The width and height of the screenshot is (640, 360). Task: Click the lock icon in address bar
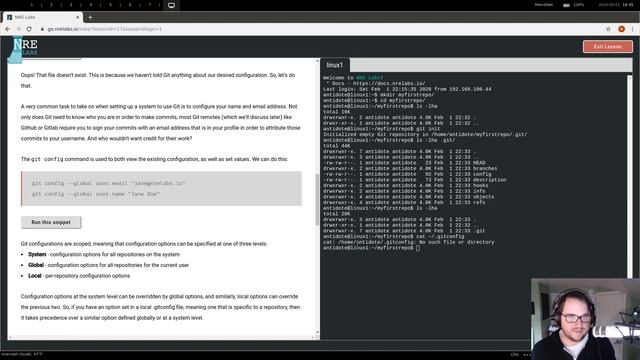(x=42, y=29)
